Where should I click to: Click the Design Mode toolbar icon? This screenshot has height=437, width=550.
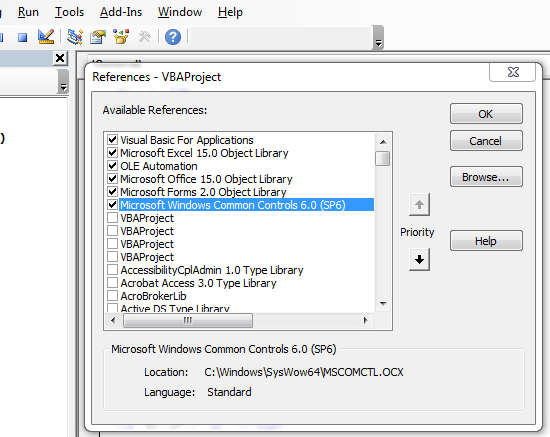(46, 36)
